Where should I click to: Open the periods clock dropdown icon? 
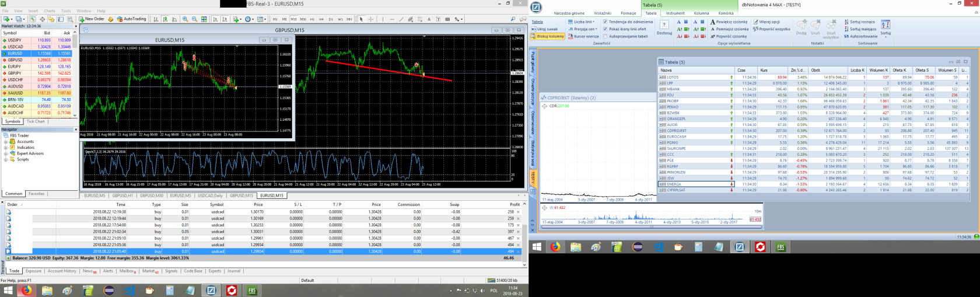[x=250, y=19]
